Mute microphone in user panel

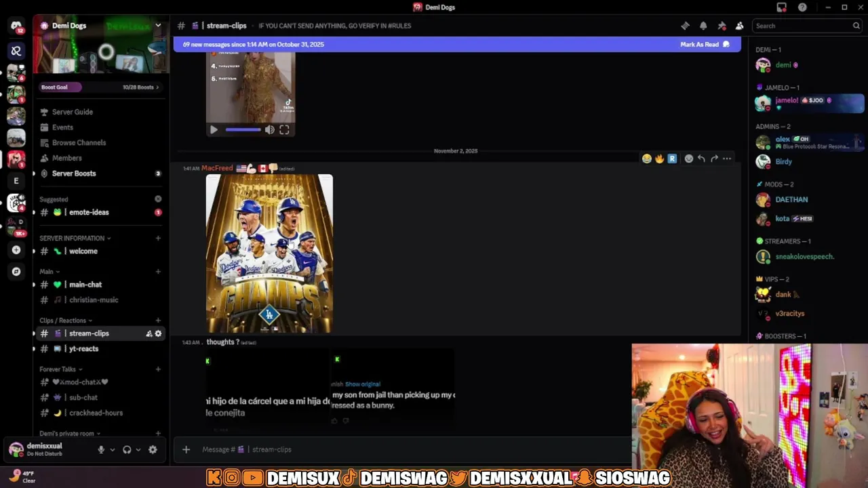[101, 449]
